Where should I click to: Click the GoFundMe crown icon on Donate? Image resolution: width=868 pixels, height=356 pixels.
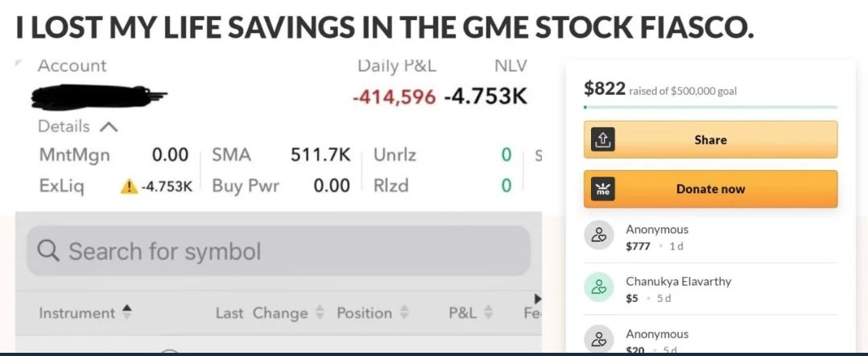[x=601, y=188]
